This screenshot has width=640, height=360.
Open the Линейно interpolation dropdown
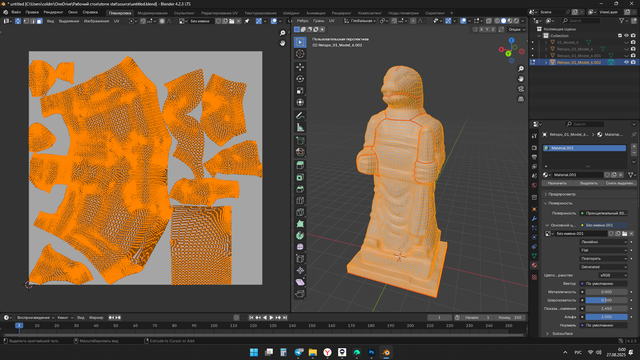[603, 242]
